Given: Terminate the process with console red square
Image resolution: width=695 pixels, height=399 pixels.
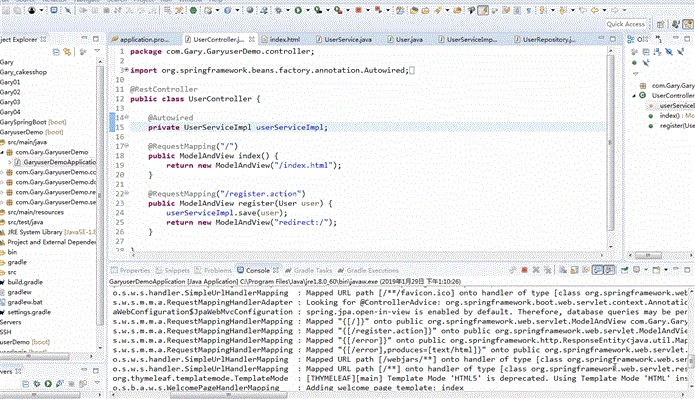Looking at the screenshot, I should (x=524, y=270).
